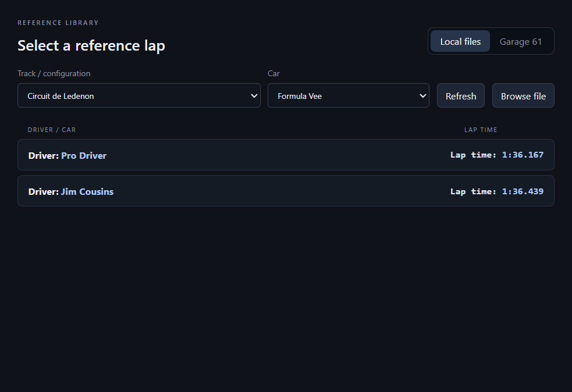Click the Pro Driver name text
Screen dimensions: 572x392
[84, 155]
